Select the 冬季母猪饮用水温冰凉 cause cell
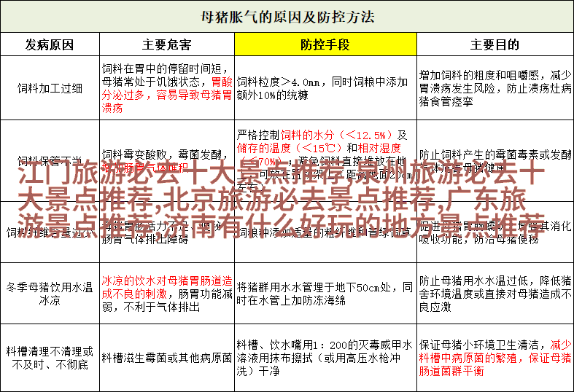The image size is (574, 392). point(50,293)
